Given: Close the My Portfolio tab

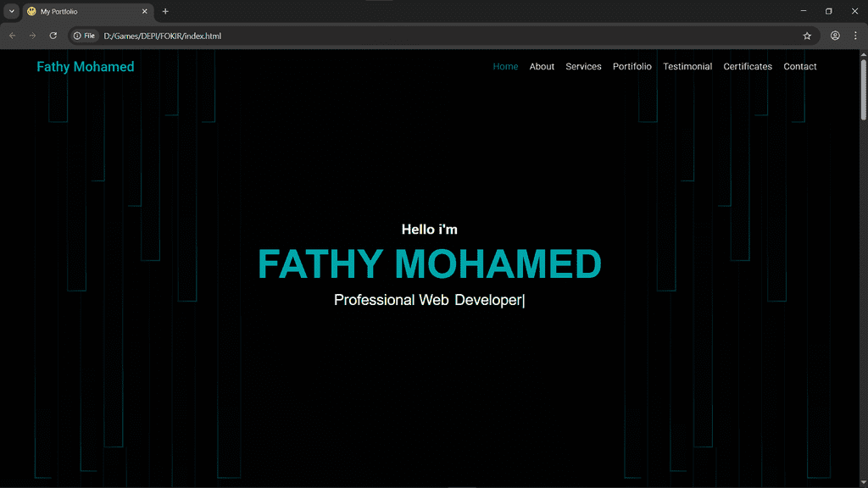Looking at the screenshot, I should click(145, 12).
